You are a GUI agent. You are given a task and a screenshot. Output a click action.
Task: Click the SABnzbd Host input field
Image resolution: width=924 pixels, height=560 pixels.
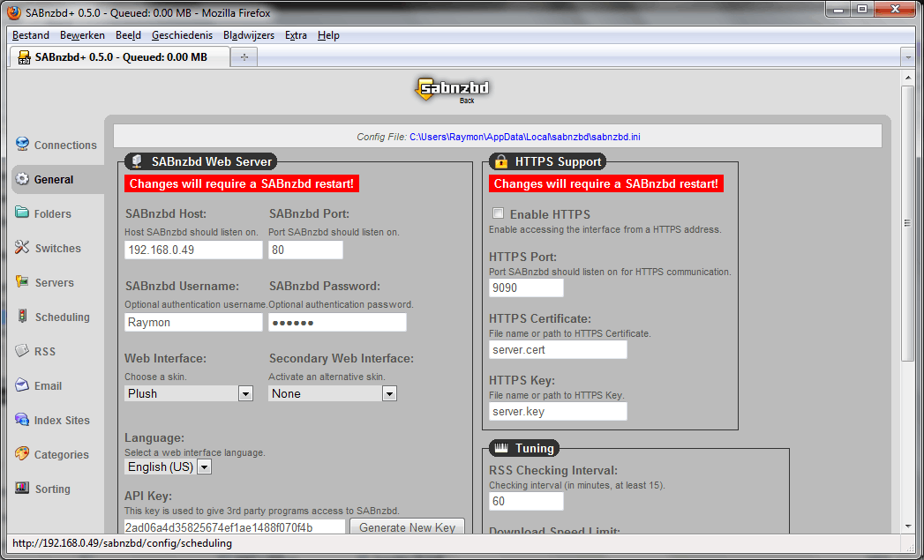[x=193, y=250]
